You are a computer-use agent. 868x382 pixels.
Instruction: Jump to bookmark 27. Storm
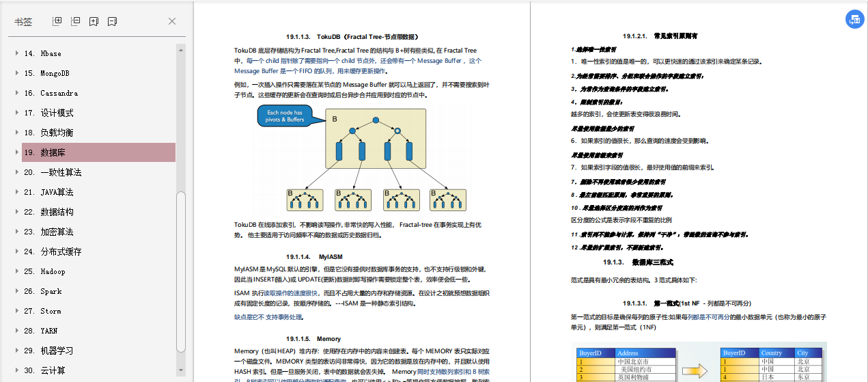42,311
